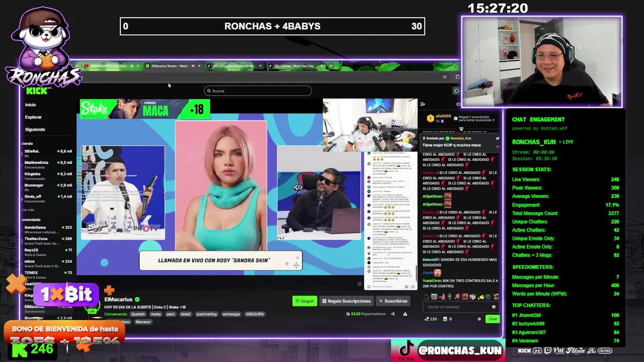Close the Abogada de Milenita TikTok tab
644x362 pixels.
point(260,66)
